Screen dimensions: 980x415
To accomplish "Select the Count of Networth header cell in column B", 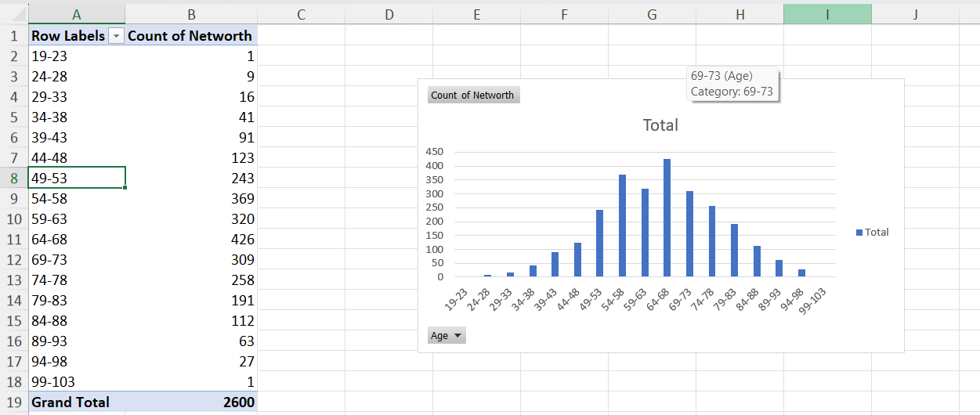I will pos(191,36).
